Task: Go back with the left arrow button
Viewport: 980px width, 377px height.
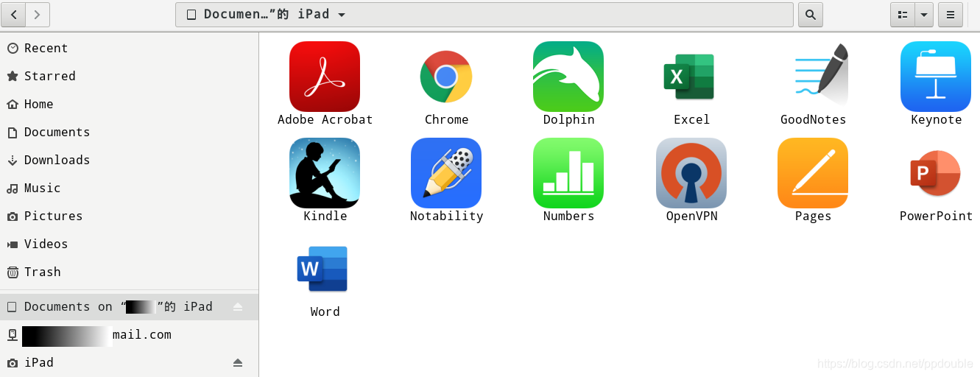Action: click(x=14, y=14)
